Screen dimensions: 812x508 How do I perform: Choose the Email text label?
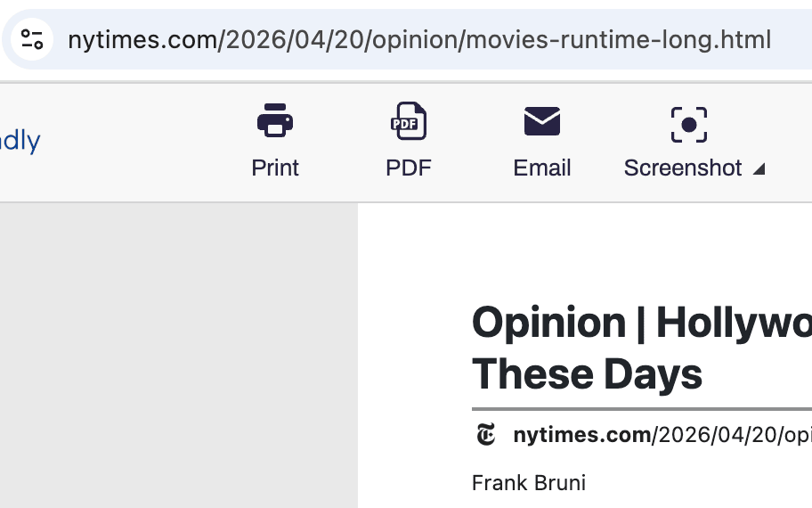(542, 168)
